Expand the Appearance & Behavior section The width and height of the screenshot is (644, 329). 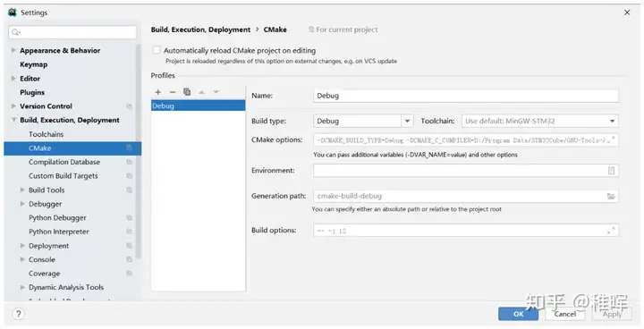tap(13, 50)
